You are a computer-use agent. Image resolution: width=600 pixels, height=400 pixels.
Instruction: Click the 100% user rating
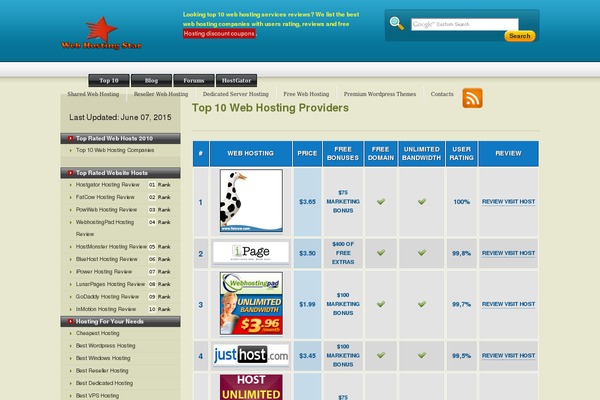click(461, 202)
